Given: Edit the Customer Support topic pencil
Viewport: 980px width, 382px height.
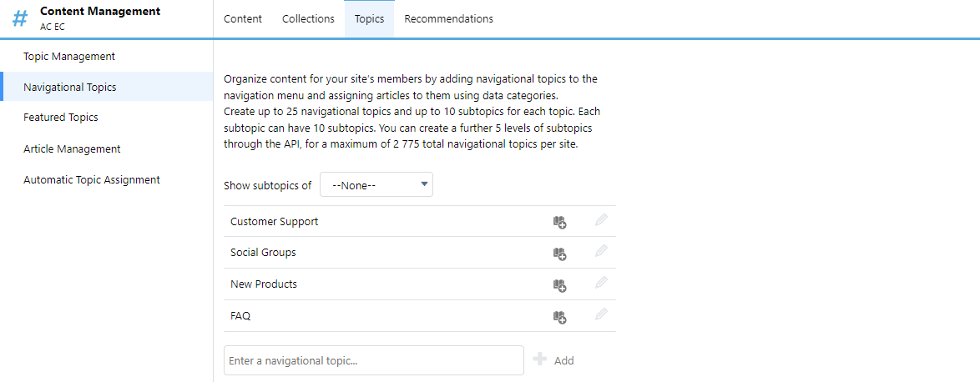Looking at the screenshot, I should [x=601, y=220].
